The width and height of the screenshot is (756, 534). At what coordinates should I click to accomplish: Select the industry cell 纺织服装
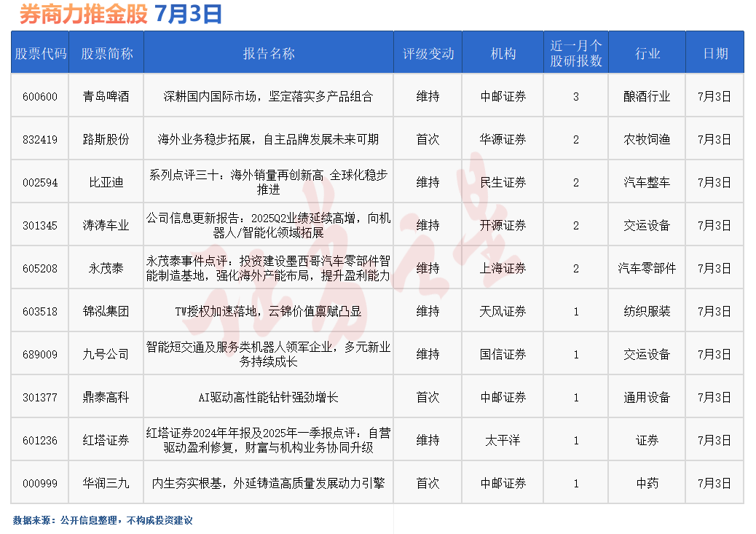[647, 311]
